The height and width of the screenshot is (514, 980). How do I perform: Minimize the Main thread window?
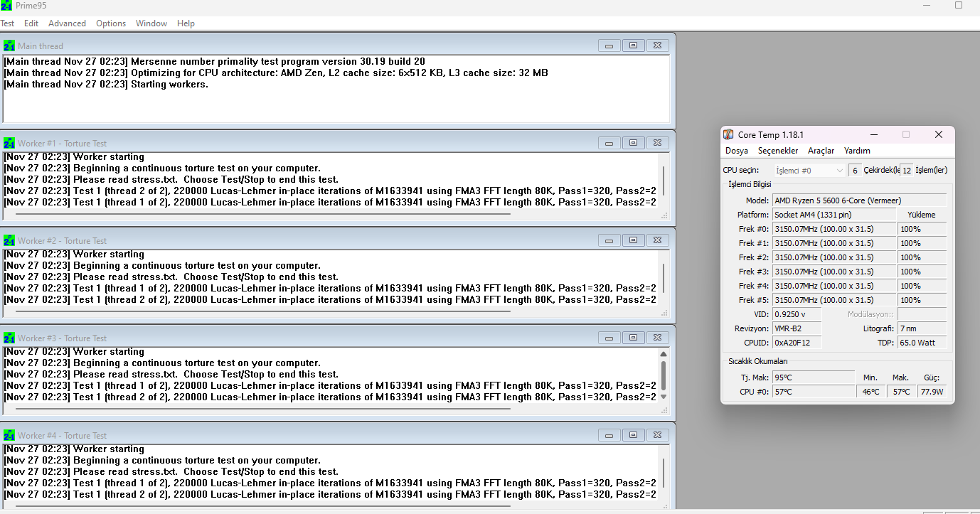click(x=609, y=45)
